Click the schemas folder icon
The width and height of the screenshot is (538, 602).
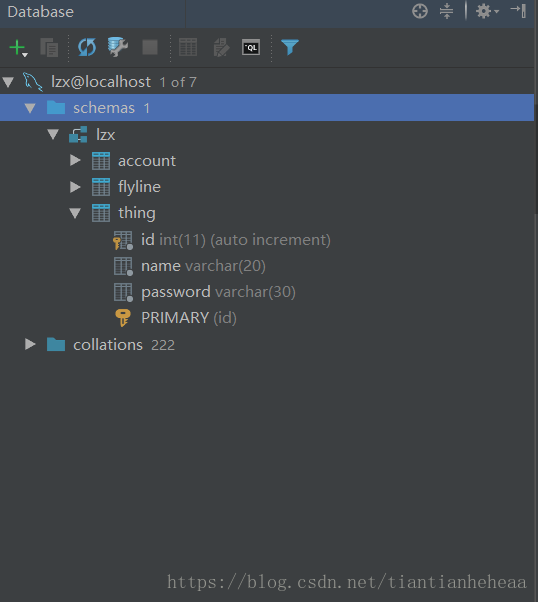pos(56,108)
